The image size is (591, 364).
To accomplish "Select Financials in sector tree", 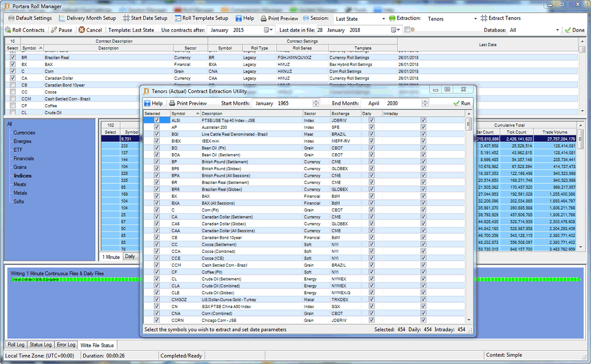I will tap(24, 158).
